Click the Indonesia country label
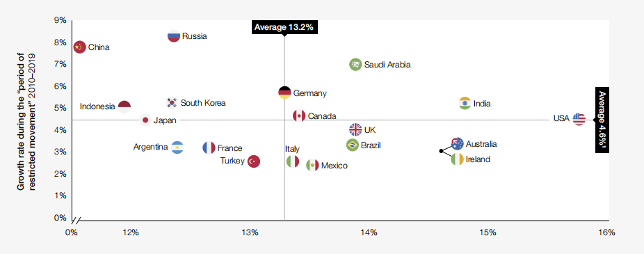Screen dimensions: 644x254 coord(97,107)
